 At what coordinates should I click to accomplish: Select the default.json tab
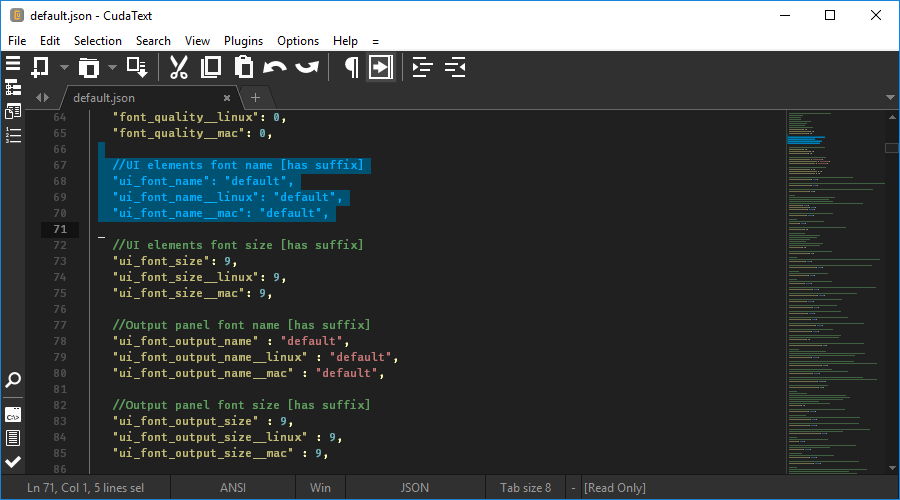point(104,98)
